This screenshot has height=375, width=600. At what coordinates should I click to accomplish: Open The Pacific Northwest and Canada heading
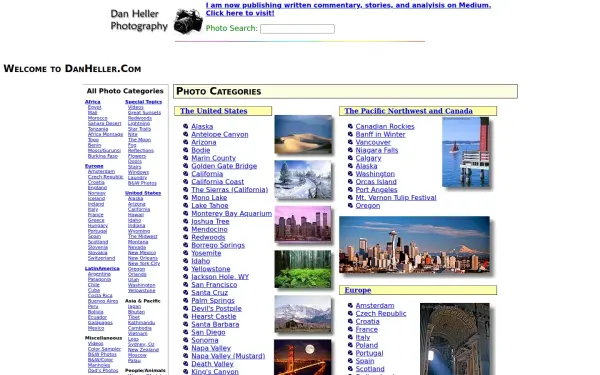408,111
